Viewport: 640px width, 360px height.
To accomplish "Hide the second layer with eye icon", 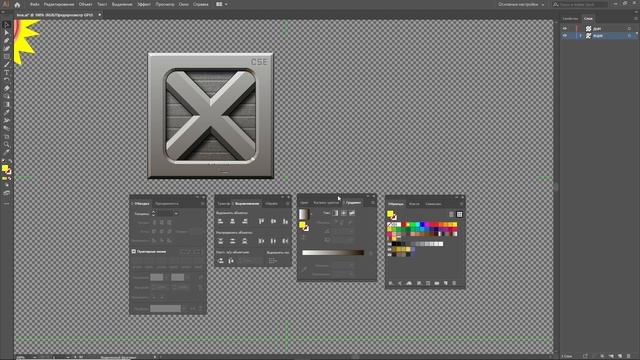I will pos(565,36).
